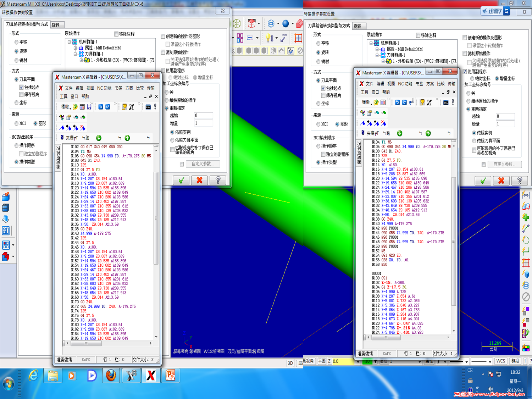
Task: Click 增量 input field in right-hand dialog
Action: click(x=505, y=124)
